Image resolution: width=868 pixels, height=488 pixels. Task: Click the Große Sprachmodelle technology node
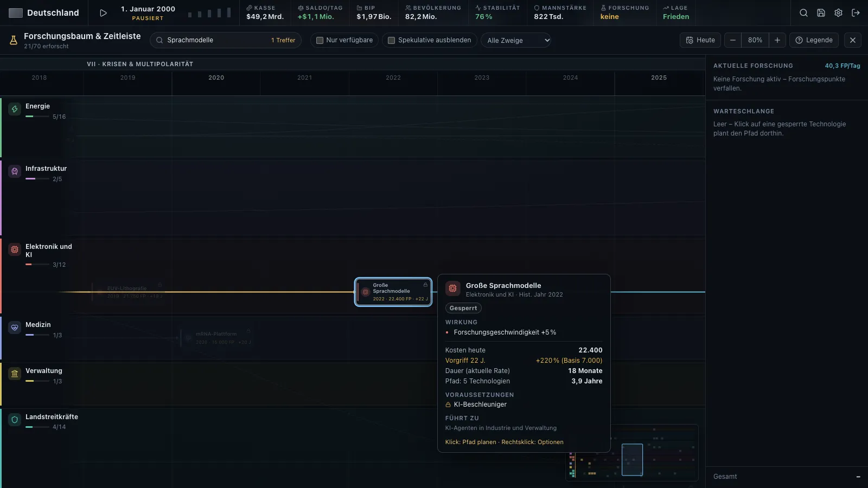pyautogui.click(x=393, y=292)
